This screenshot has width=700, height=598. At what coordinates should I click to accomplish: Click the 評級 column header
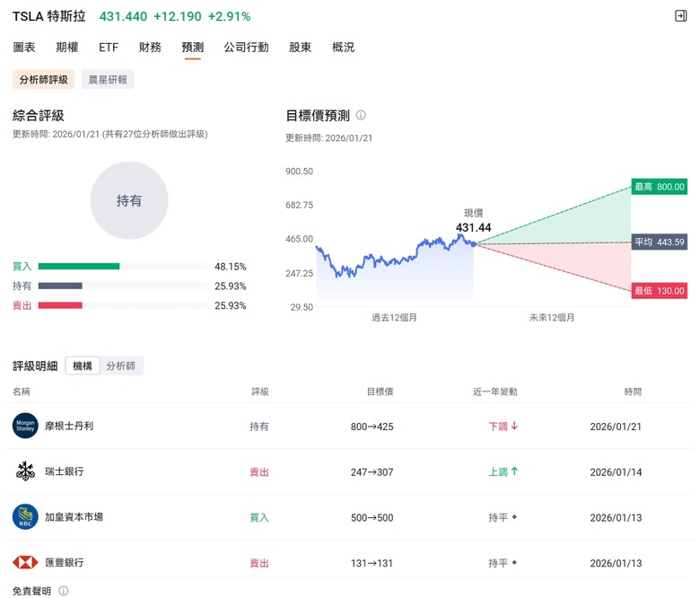260,391
